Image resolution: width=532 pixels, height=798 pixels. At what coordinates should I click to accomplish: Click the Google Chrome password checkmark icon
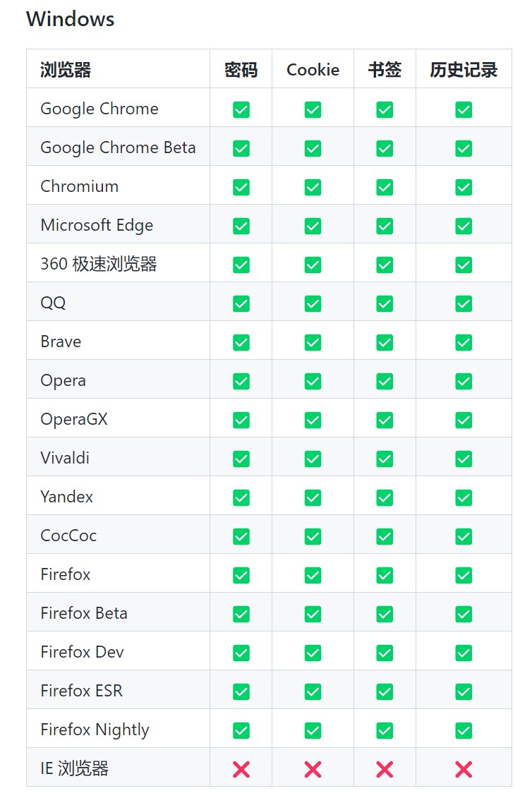click(x=241, y=109)
